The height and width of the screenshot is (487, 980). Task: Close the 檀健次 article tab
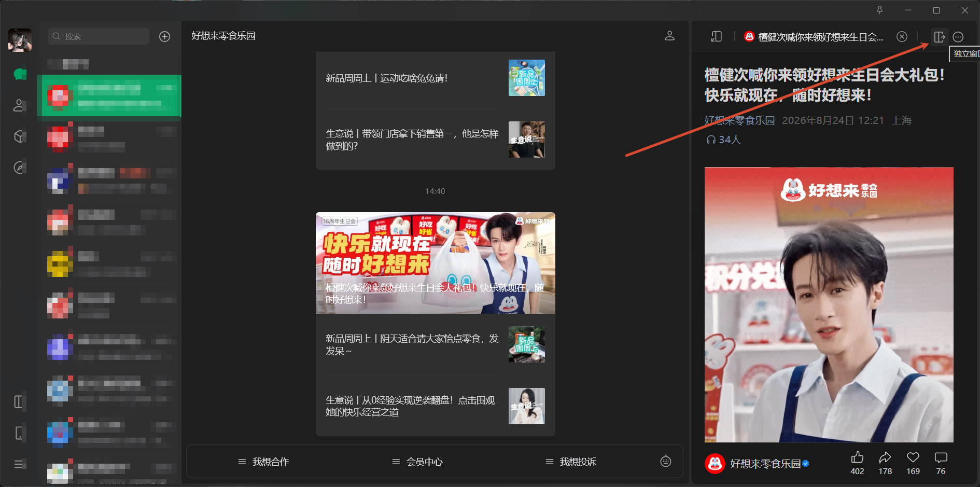[902, 36]
